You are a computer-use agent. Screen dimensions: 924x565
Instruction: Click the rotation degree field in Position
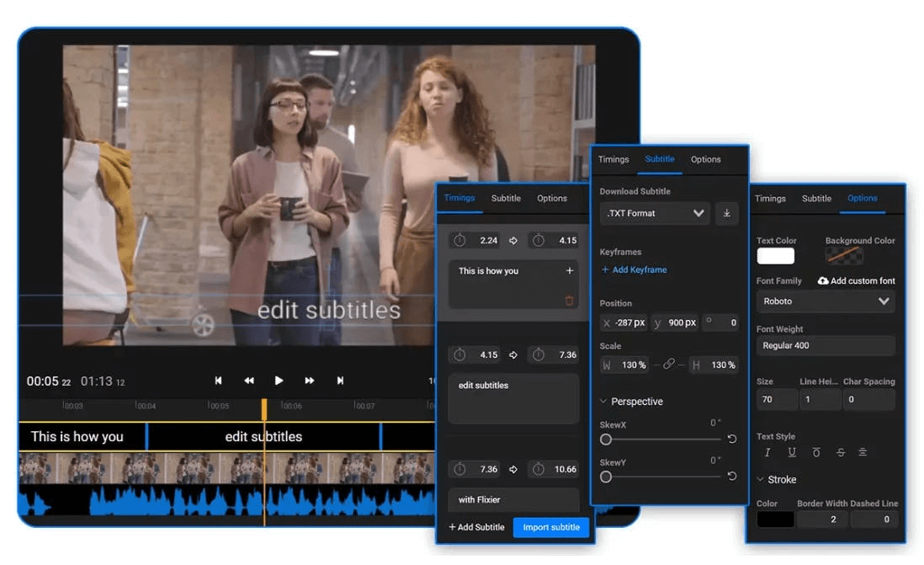click(x=721, y=322)
